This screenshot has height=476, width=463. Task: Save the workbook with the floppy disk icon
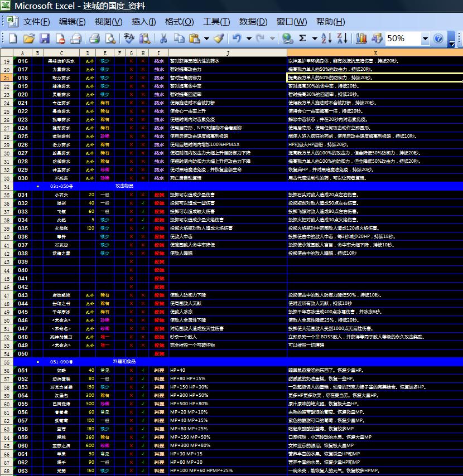click(x=45, y=38)
